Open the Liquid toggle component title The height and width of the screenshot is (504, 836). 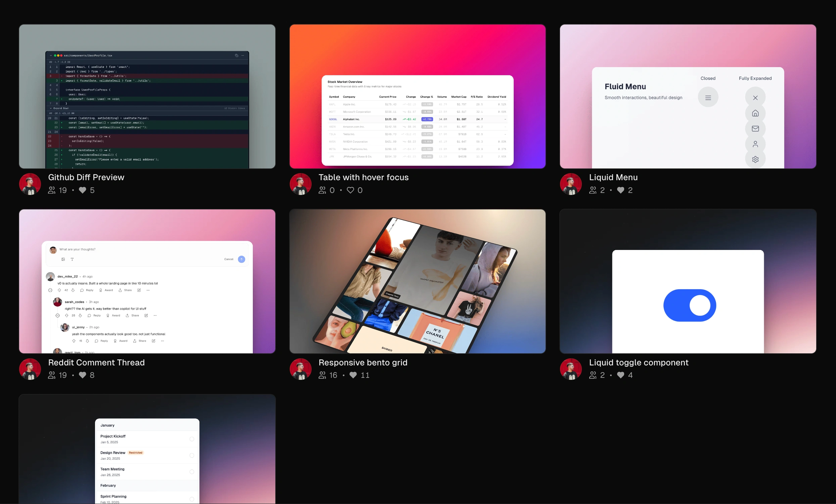click(x=639, y=363)
